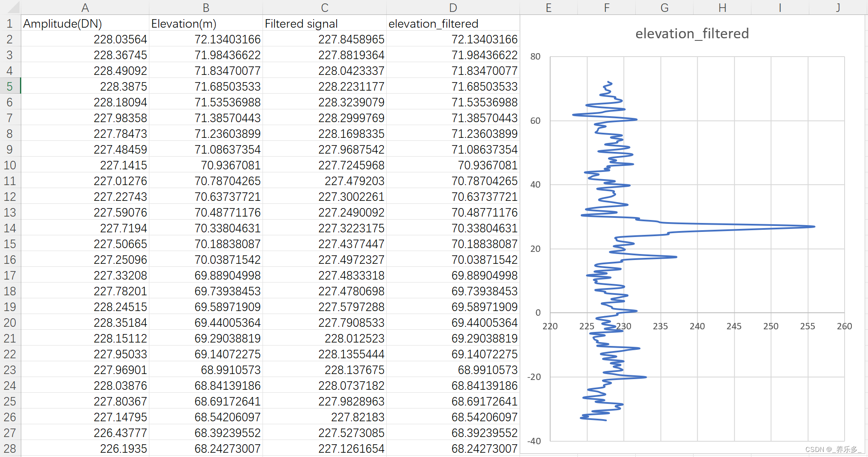Click the vertical axis label -20

click(534, 377)
